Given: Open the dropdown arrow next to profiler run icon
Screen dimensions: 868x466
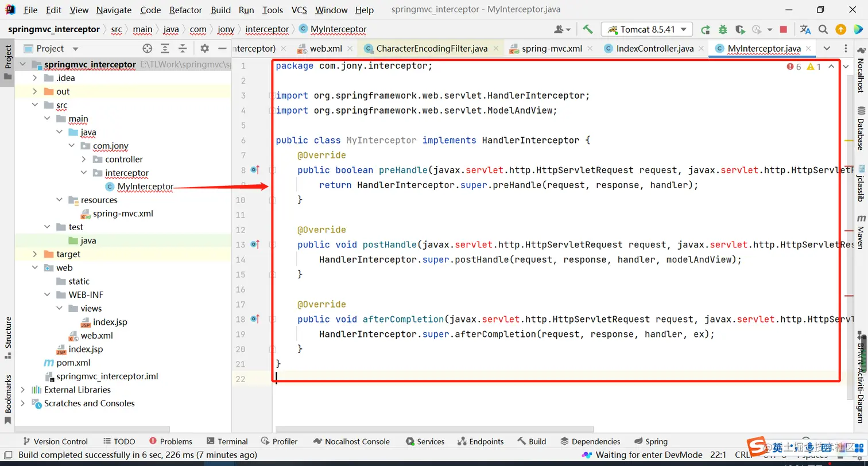Looking at the screenshot, I should pyautogui.click(x=769, y=29).
